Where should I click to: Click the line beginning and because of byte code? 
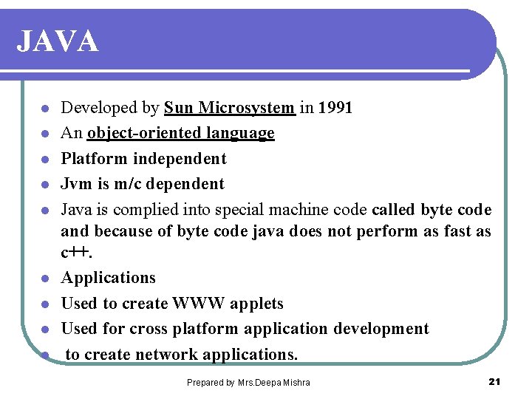(x=276, y=231)
